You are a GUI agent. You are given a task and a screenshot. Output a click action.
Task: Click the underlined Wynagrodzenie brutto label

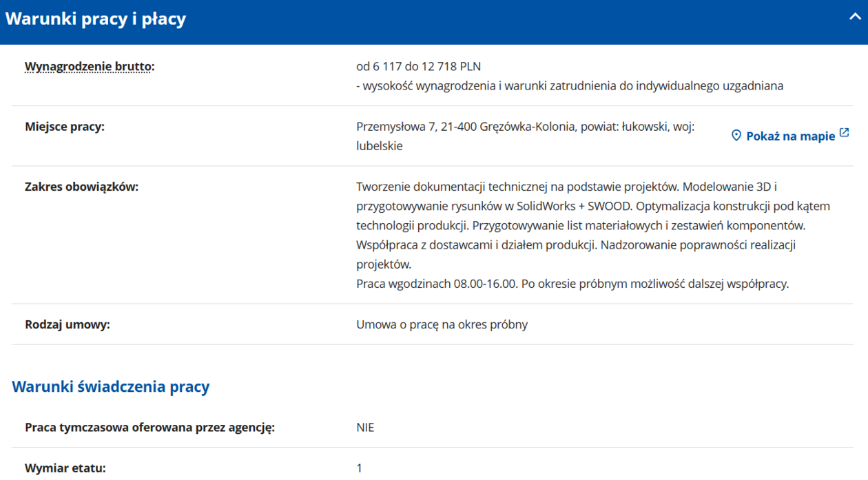[90, 67]
